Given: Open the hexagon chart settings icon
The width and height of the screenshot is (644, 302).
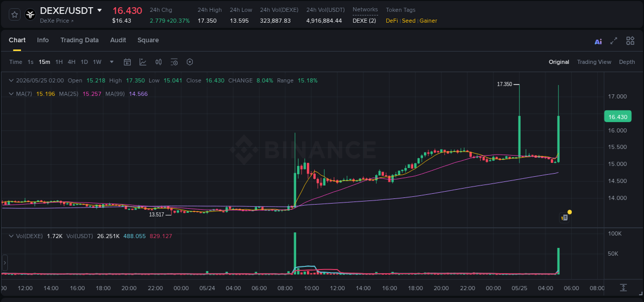Looking at the screenshot, I should click(x=190, y=62).
